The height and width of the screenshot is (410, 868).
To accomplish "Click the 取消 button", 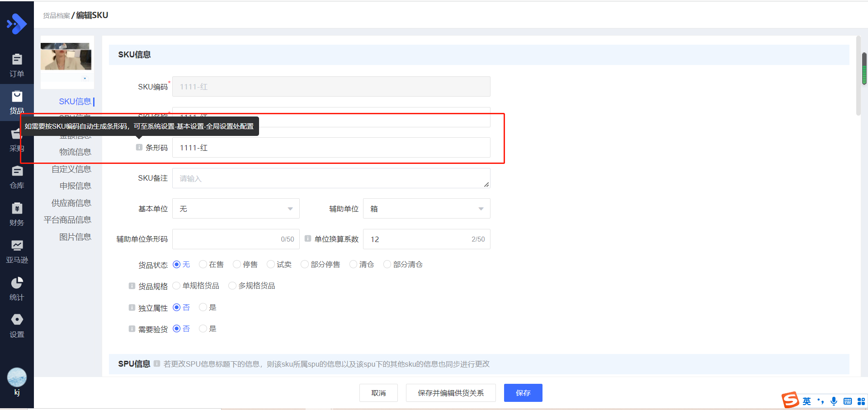I will (x=378, y=393).
